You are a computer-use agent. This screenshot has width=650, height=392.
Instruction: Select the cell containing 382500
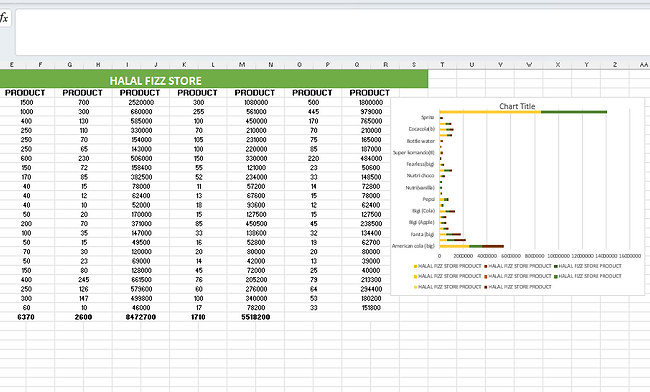click(141, 177)
